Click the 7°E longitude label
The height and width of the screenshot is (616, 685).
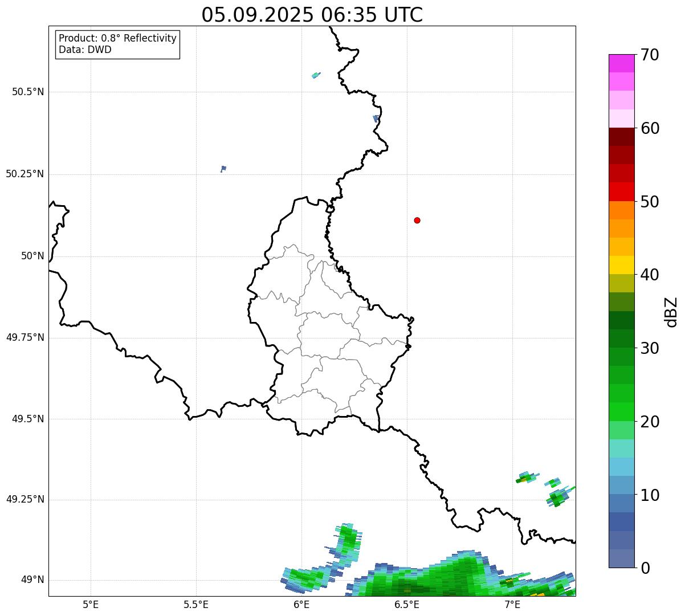coord(512,605)
